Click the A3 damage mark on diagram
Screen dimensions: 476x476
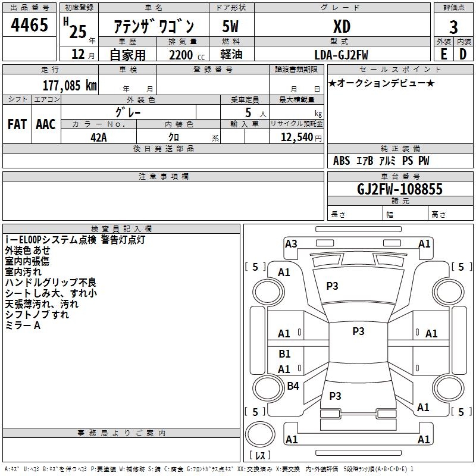(291, 244)
